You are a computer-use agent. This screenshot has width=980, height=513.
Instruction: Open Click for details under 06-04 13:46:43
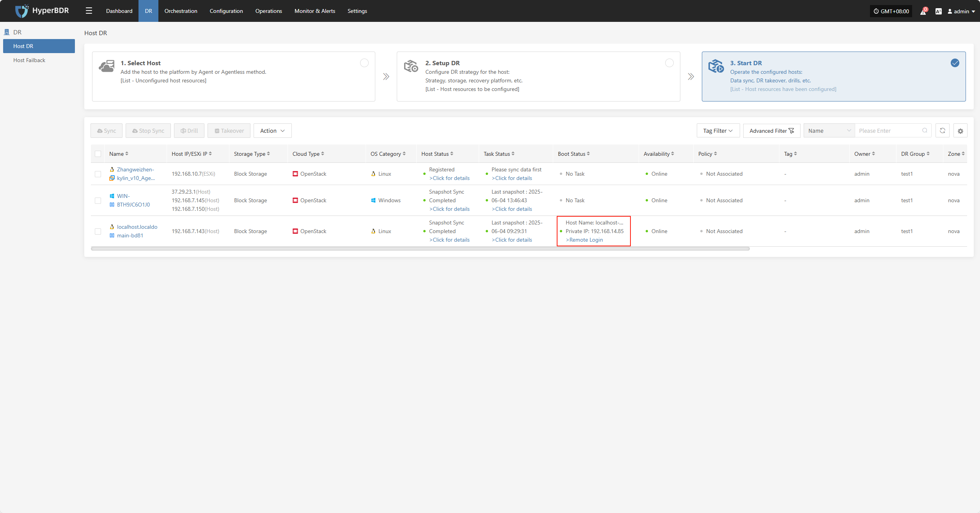pyautogui.click(x=512, y=209)
